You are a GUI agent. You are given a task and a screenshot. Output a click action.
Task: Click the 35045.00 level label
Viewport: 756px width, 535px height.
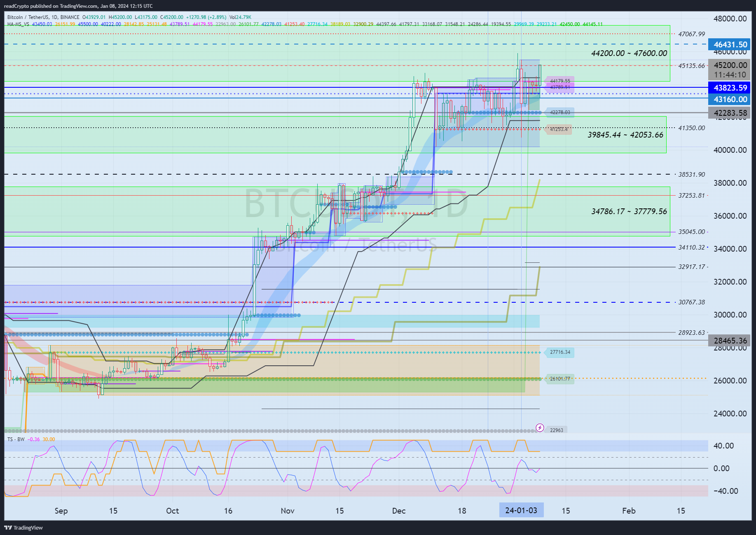pyautogui.click(x=692, y=232)
